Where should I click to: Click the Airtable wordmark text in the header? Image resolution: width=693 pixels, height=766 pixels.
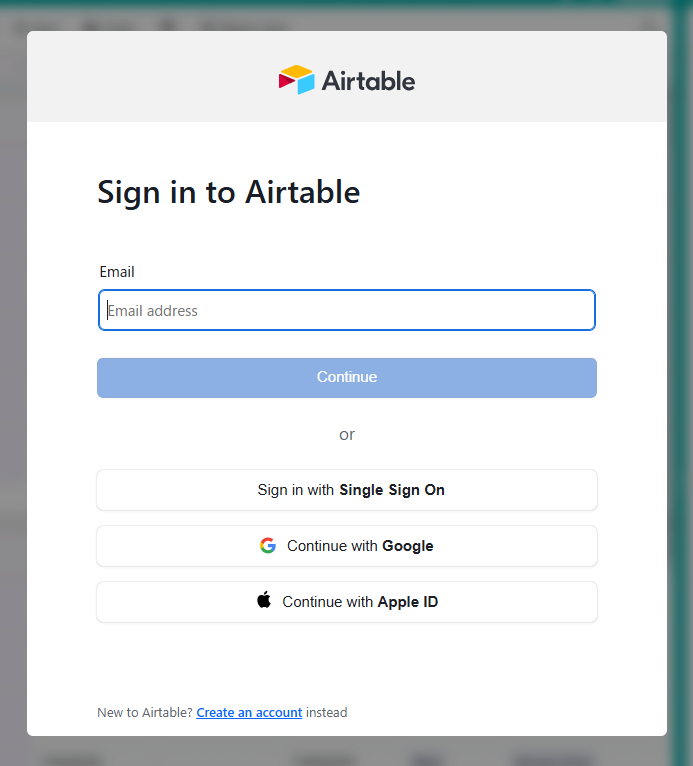click(368, 81)
